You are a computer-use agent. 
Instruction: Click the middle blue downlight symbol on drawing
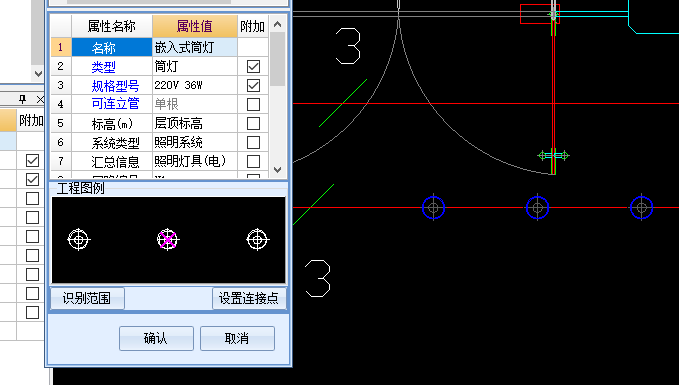tap(537, 208)
